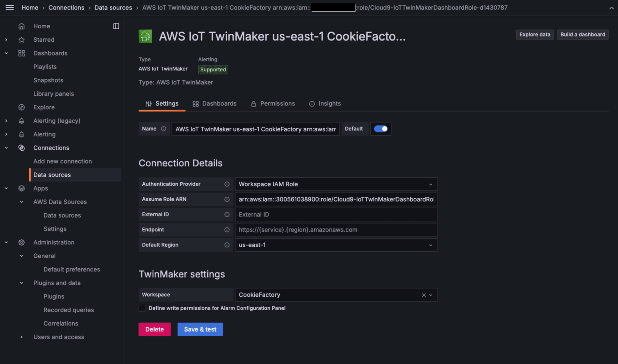The image size is (618, 364).
Task: Click the Dashboards grid icon in sidebar
Action: [21, 53]
